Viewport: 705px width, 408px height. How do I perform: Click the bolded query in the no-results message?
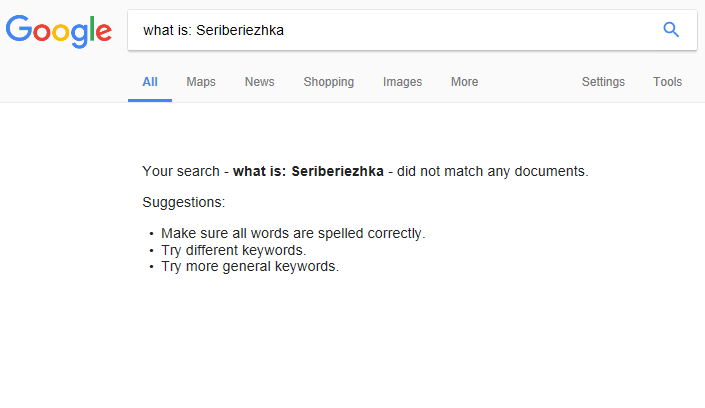tap(308, 171)
